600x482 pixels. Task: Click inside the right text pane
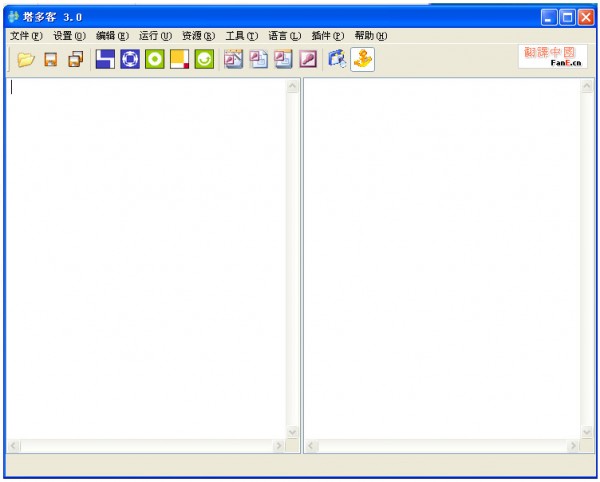(442, 259)
